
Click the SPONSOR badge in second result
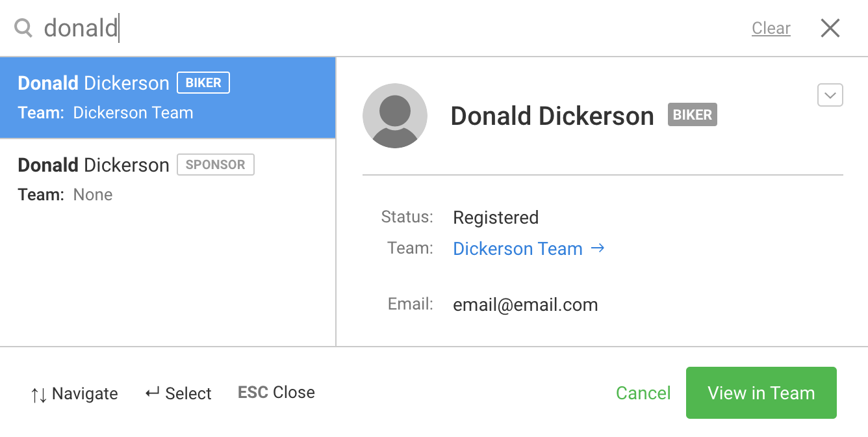(x=216, y=165)
